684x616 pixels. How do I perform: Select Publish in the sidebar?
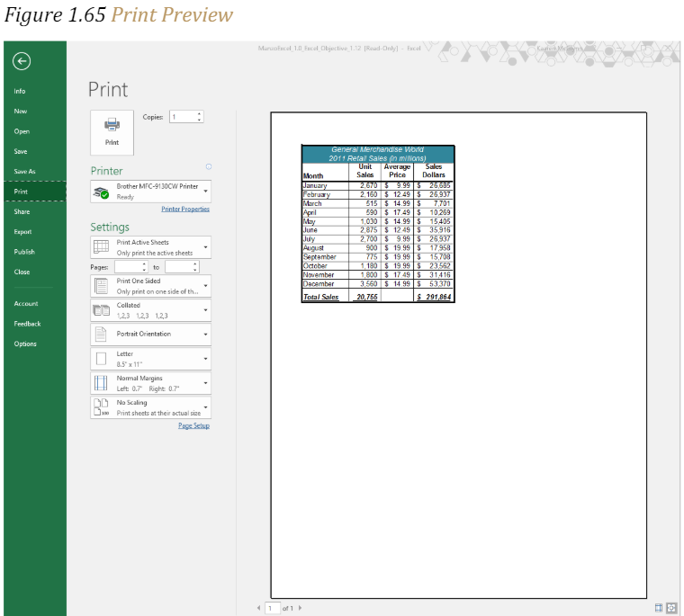pos(24,252)
